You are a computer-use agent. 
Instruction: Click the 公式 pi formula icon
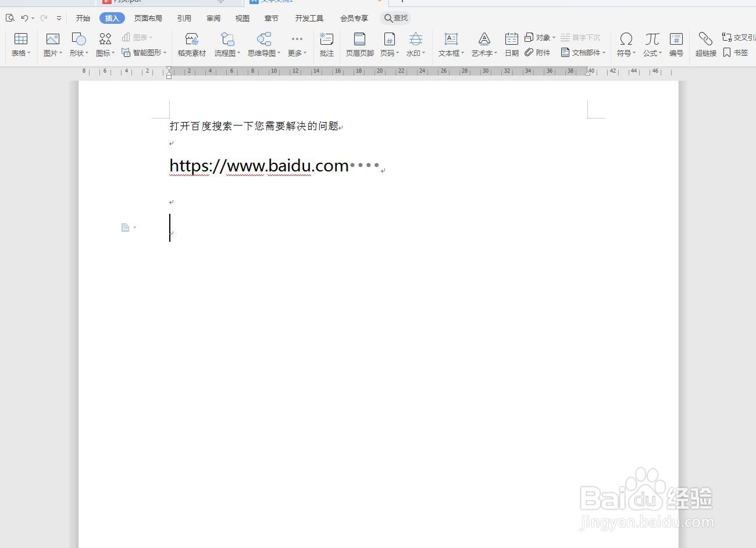[x=652, y=39]
